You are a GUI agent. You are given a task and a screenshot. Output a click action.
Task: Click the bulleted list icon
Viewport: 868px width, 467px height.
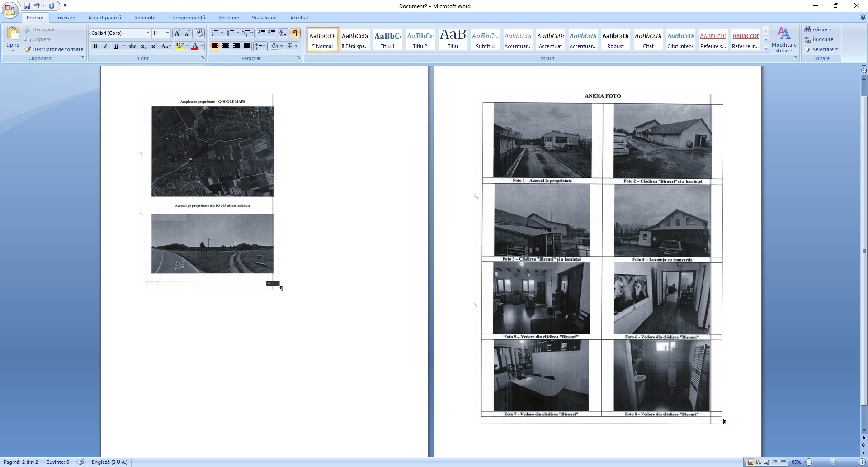point(215,33)
